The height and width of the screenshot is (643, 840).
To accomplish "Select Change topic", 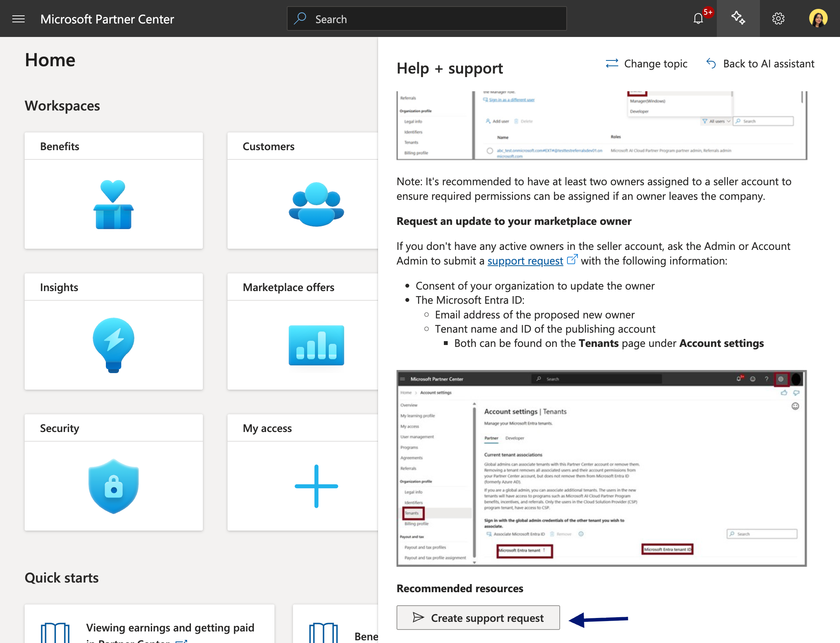I will (x=647, y=64).
